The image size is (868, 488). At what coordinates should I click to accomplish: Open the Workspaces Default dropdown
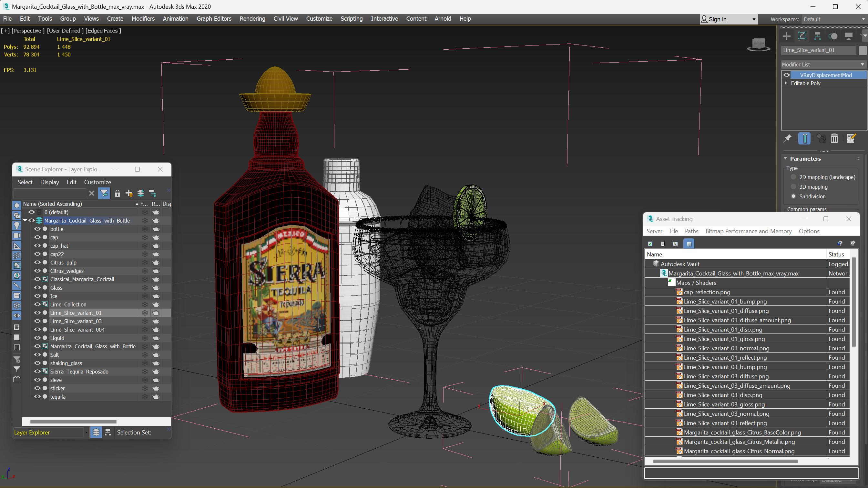pos(834,19)
